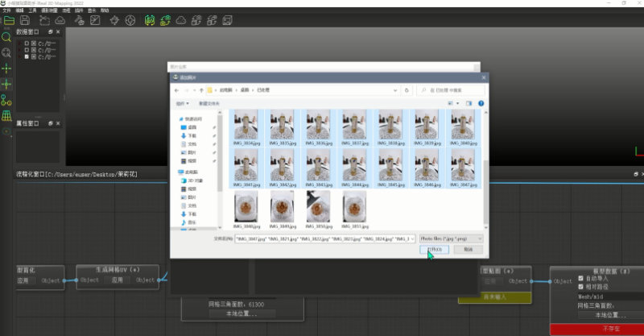Open the 文件 (File) menu

6,10
